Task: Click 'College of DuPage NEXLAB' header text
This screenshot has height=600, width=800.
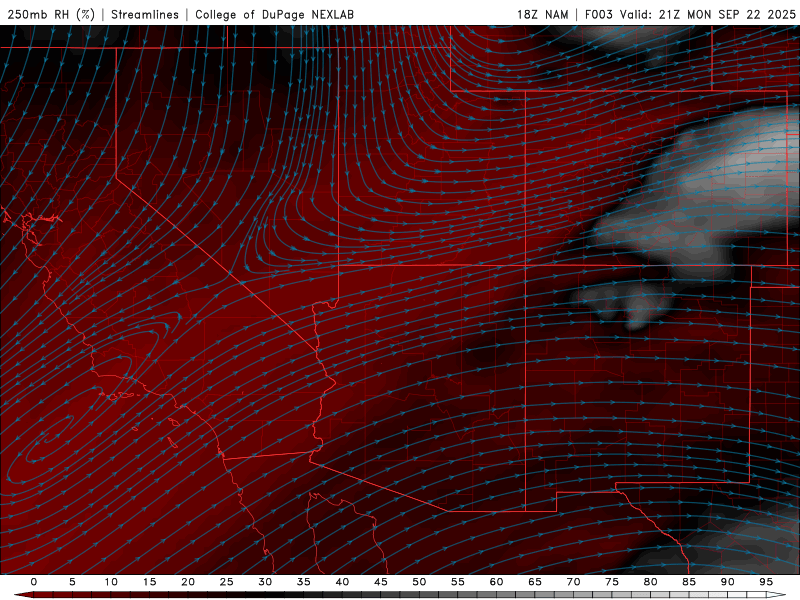Action: (x=274, y=14)
